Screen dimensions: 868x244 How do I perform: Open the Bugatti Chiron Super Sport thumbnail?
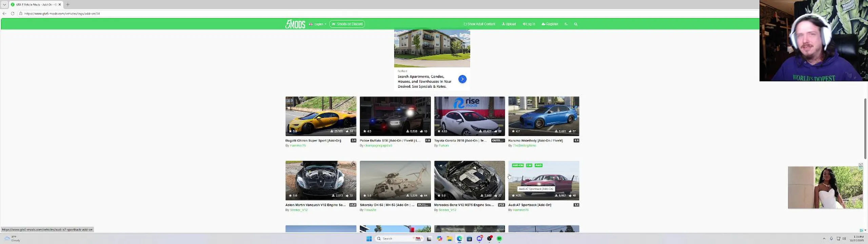tap(321, 116)
